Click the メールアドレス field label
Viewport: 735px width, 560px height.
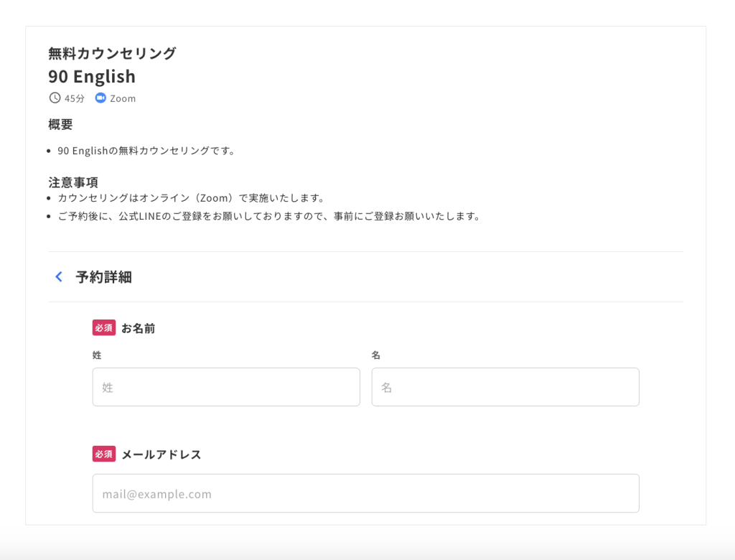[161, 454]
